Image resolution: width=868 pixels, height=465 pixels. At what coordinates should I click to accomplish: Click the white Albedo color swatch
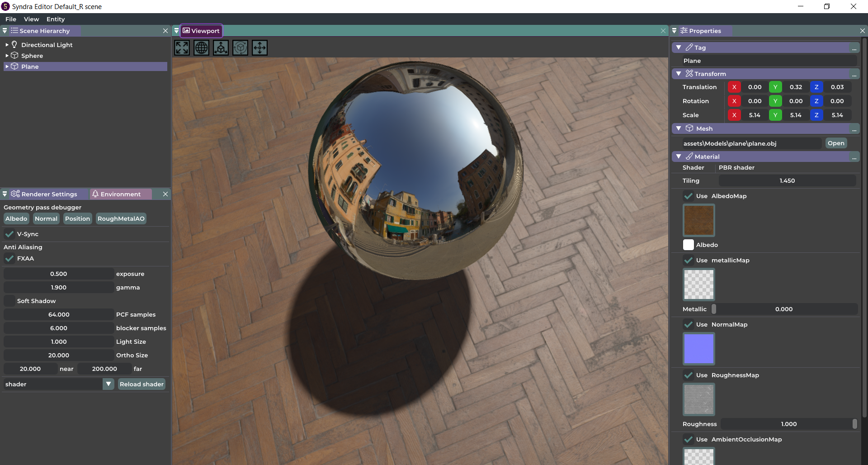point(689,245)
